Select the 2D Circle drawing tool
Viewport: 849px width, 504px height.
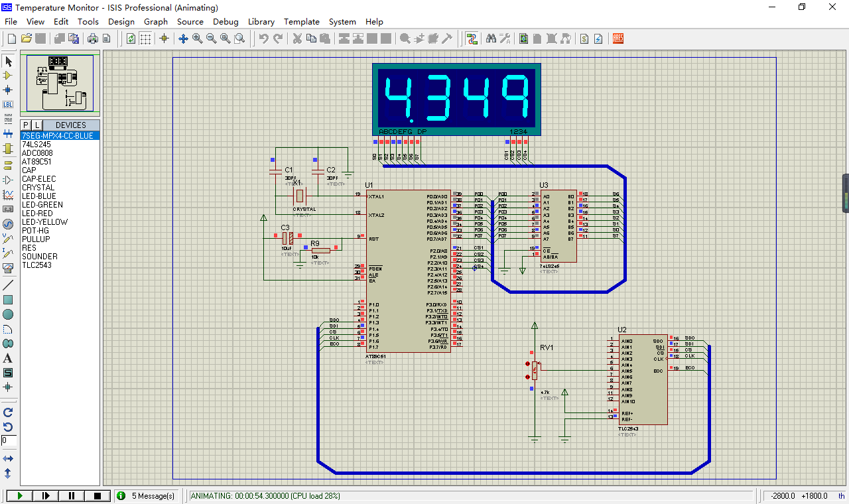point(9,314)
